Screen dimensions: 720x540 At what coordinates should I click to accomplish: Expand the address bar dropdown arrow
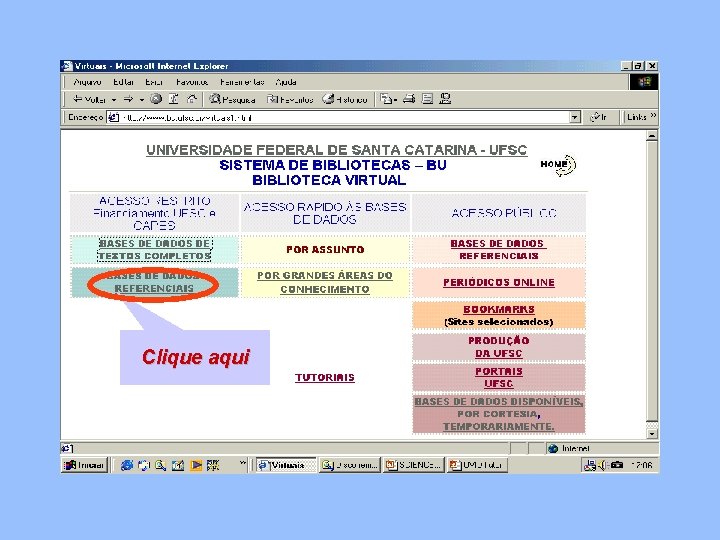(575, 118)
